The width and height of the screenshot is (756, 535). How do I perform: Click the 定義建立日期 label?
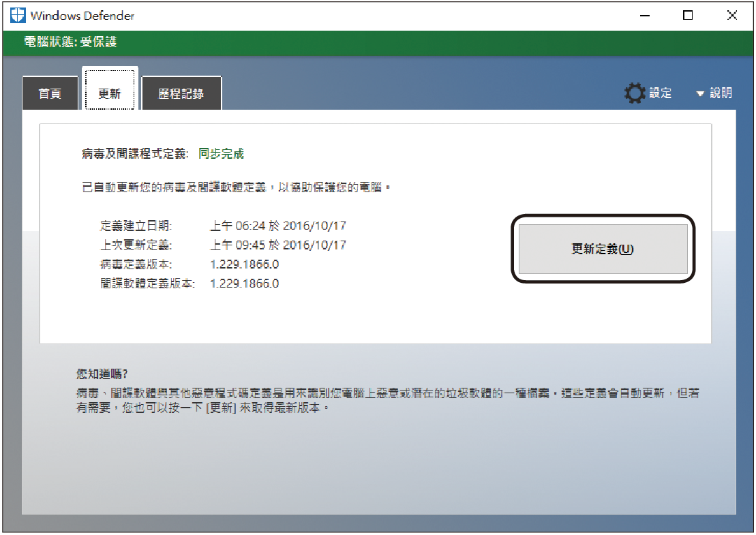click(x=136, y=226)
